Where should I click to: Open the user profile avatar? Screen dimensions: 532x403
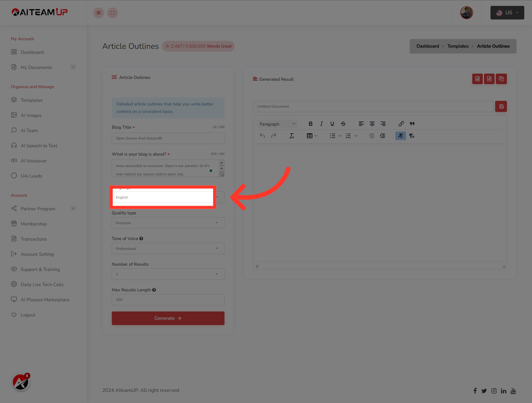click(466, 13)
